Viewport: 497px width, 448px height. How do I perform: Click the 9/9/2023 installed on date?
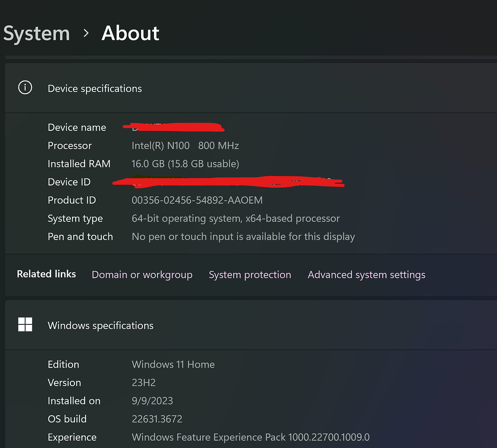tap(152, 401)
